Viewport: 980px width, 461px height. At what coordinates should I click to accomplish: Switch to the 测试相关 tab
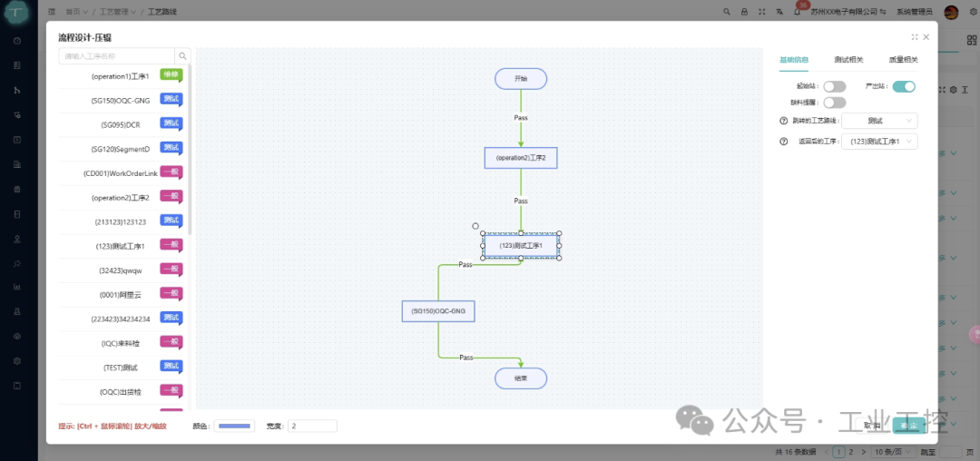coord(848,60)
